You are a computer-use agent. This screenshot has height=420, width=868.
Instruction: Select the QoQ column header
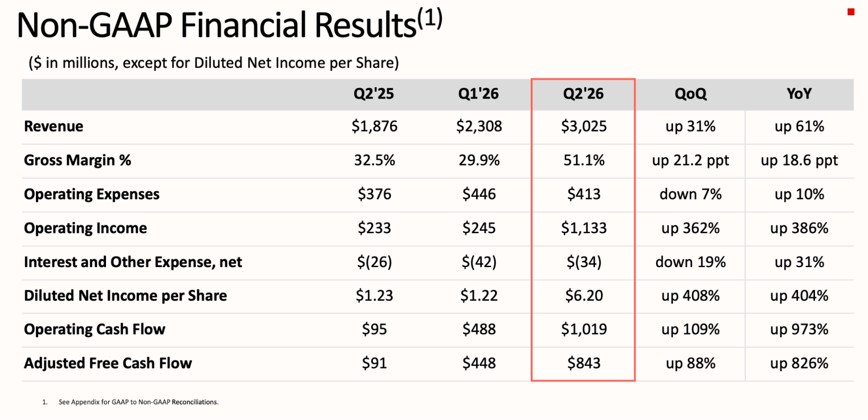pyautogui.click(x=690, y=94)
